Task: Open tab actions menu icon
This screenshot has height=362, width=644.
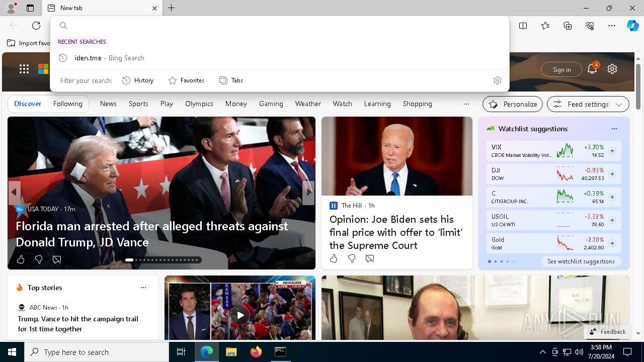Action: click(x=30, y=8)
